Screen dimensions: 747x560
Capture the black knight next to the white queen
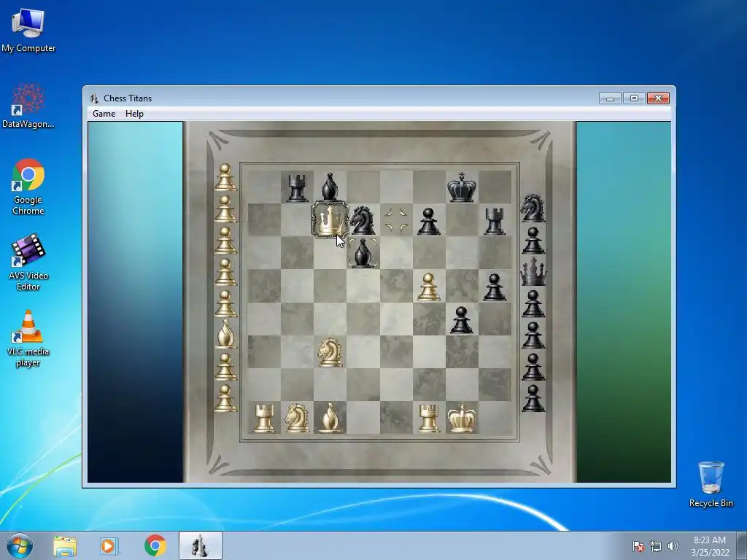click(x=363, y=220)
